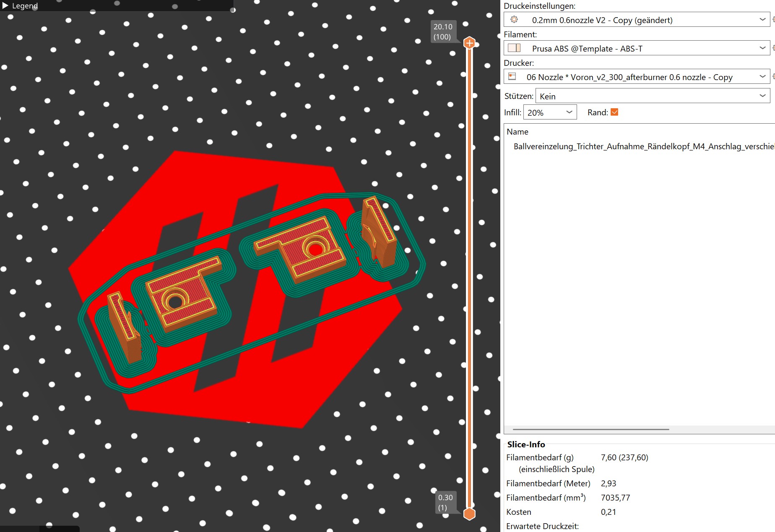Click the Filamentbedarf (mm³) value 7035,77
The image size is (775, 532).
coord(615,498)
